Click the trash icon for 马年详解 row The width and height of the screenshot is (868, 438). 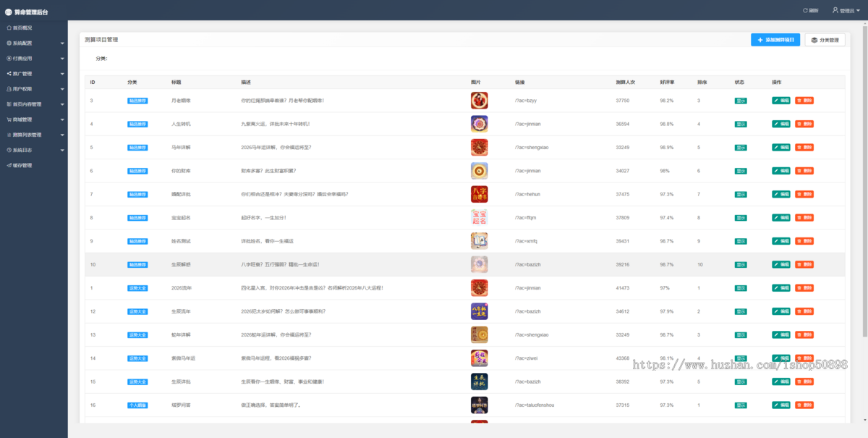(799, 148)
